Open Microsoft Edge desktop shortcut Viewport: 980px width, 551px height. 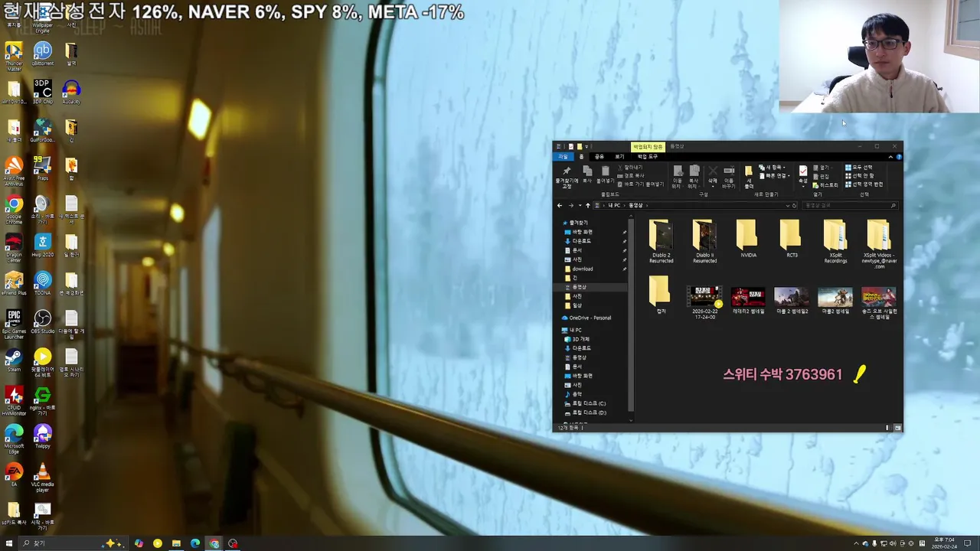click(14, 439)
